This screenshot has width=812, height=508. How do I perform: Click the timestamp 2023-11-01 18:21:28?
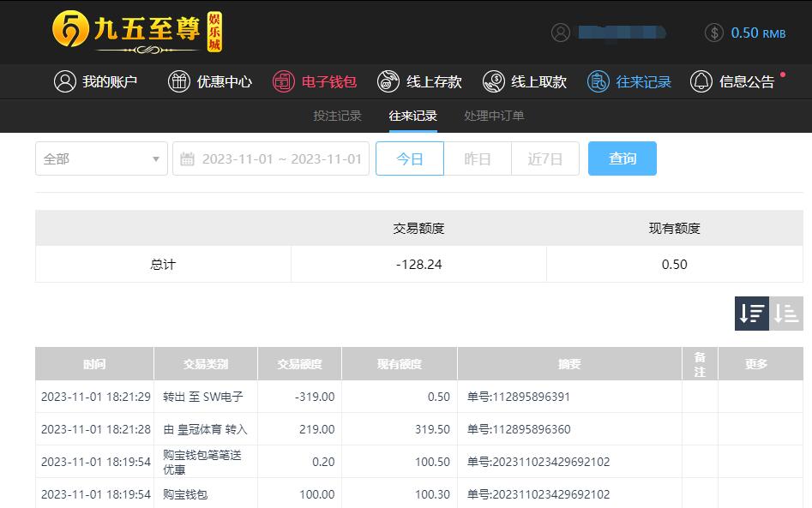(96, 429)
